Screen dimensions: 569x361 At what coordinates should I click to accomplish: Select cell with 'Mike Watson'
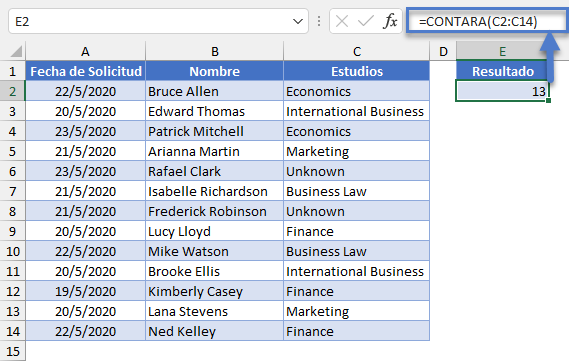point(214,251)
